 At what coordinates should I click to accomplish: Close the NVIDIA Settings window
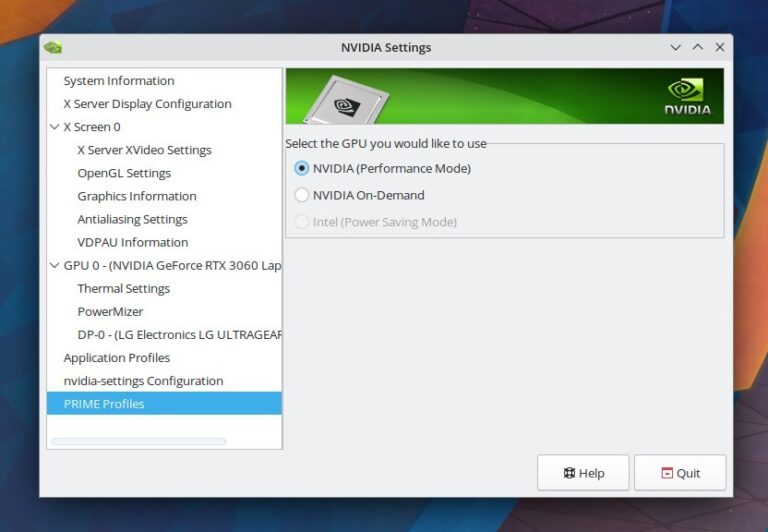point(720,48)
